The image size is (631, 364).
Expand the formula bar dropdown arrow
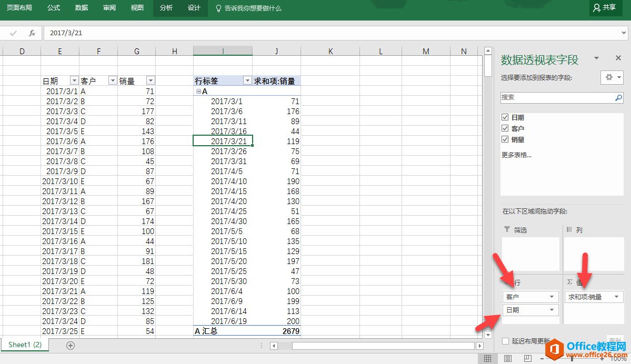624,33
